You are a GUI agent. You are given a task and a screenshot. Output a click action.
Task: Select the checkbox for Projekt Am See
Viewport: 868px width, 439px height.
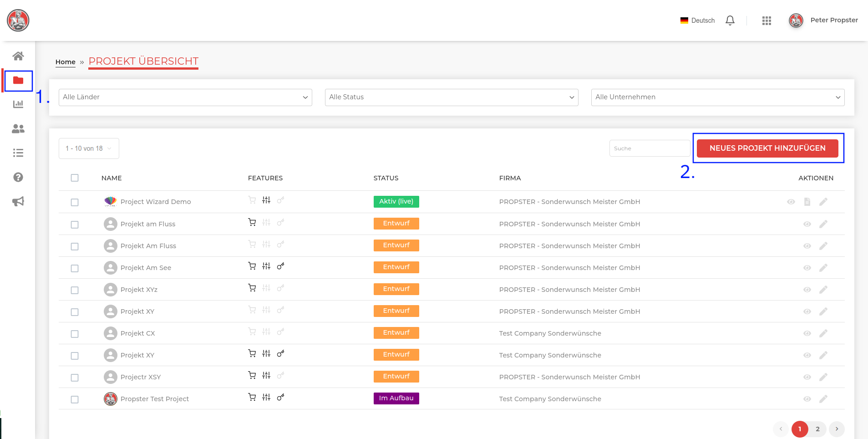75,268
